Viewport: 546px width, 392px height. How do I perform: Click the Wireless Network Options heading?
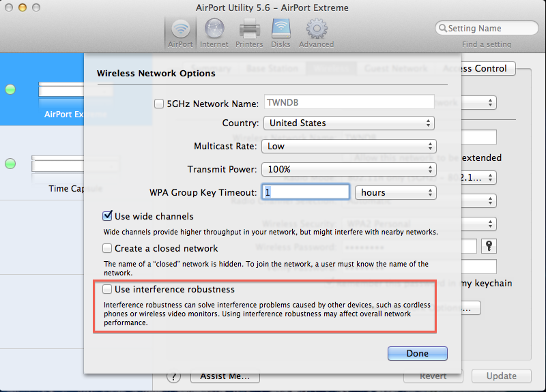[156, 74]
